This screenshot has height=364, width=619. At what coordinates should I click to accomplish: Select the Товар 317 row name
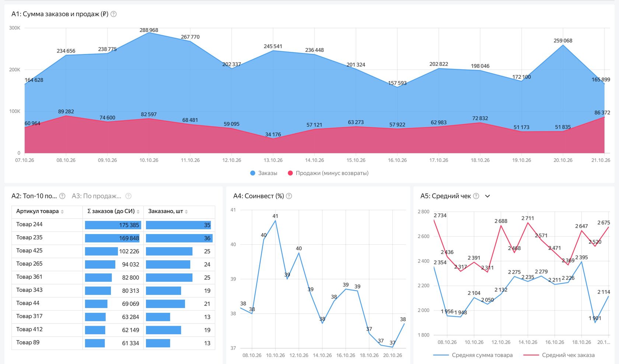pos(29,316)
